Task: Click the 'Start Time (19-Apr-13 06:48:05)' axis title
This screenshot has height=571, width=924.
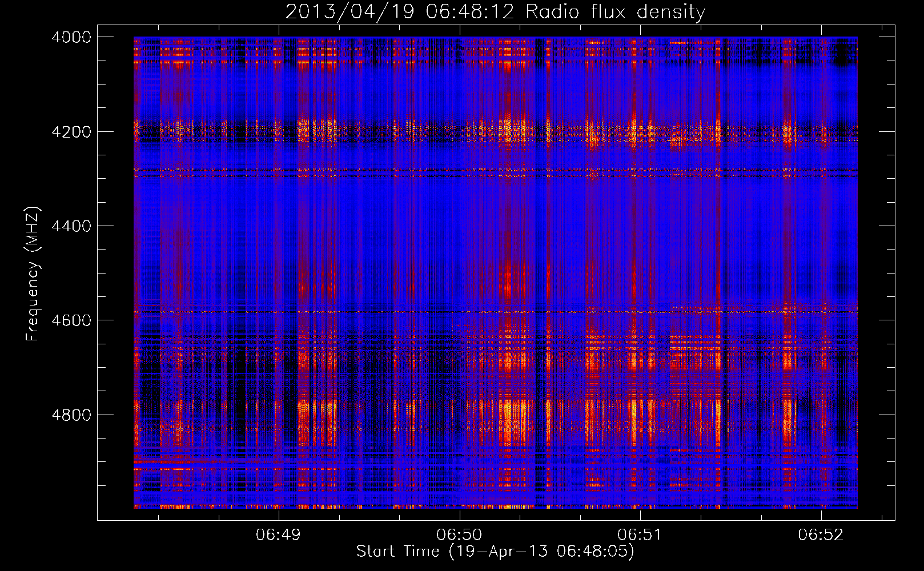Action: [495, 552]
